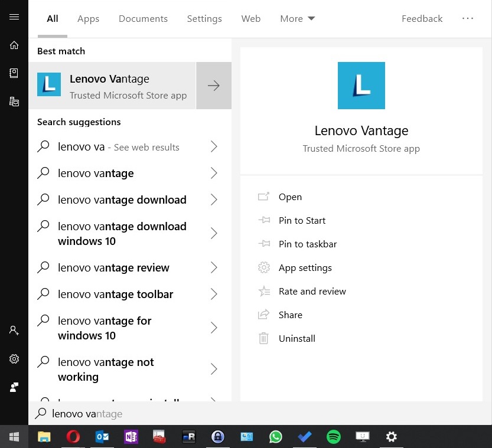The width and height of the screenshot is (492, 448).
Task: Open the three-dots options menu
Action: 468,19
